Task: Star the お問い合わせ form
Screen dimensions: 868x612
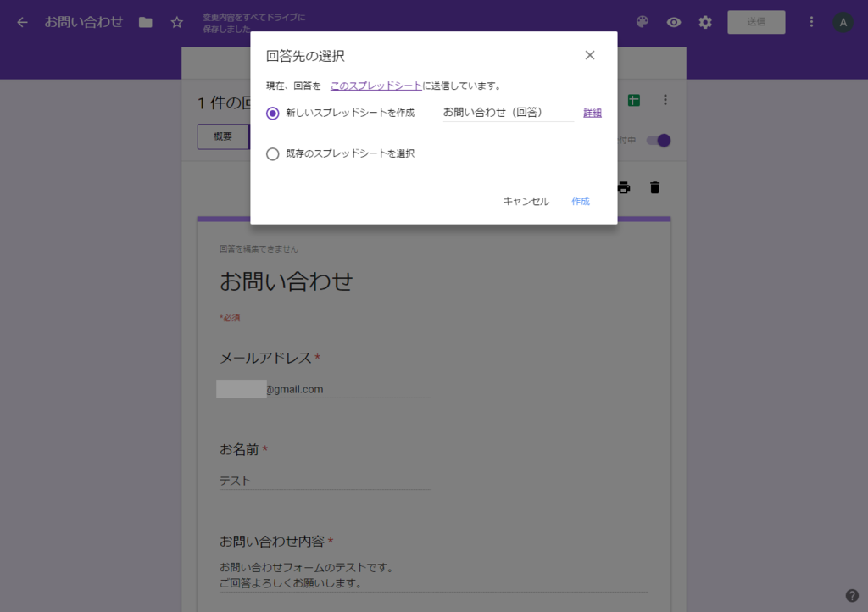Action: coord(176,22)
